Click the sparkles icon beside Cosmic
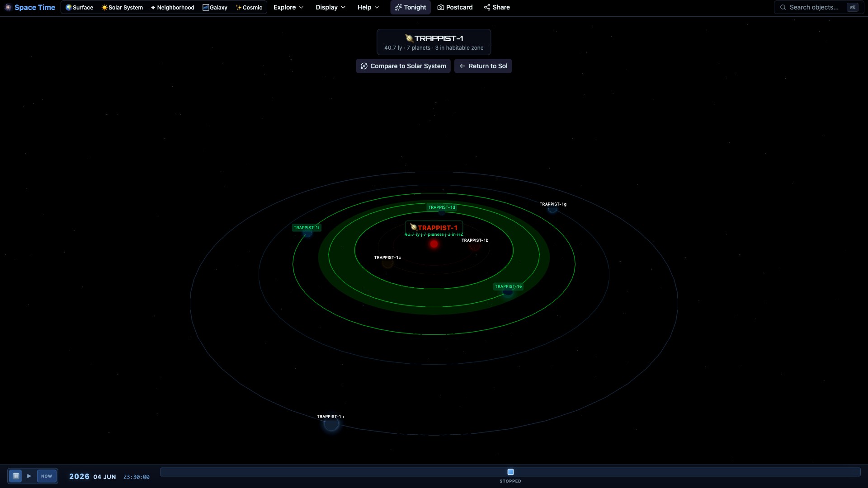 239,8
